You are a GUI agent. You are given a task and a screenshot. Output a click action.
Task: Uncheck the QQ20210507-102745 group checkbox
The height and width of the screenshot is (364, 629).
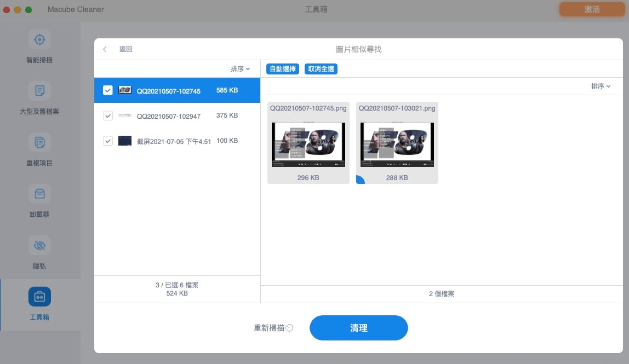(107, 90)
